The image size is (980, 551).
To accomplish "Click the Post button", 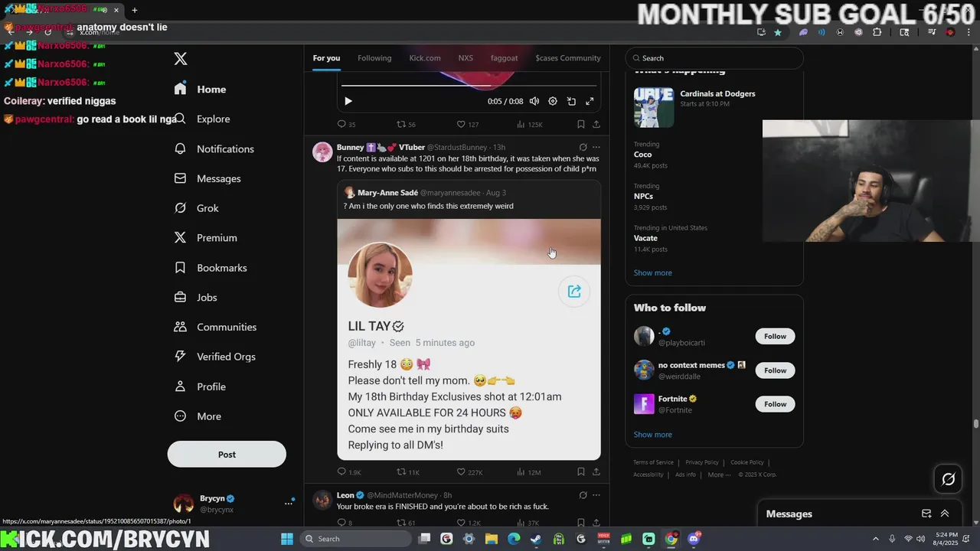I will (x=227, y=454).
